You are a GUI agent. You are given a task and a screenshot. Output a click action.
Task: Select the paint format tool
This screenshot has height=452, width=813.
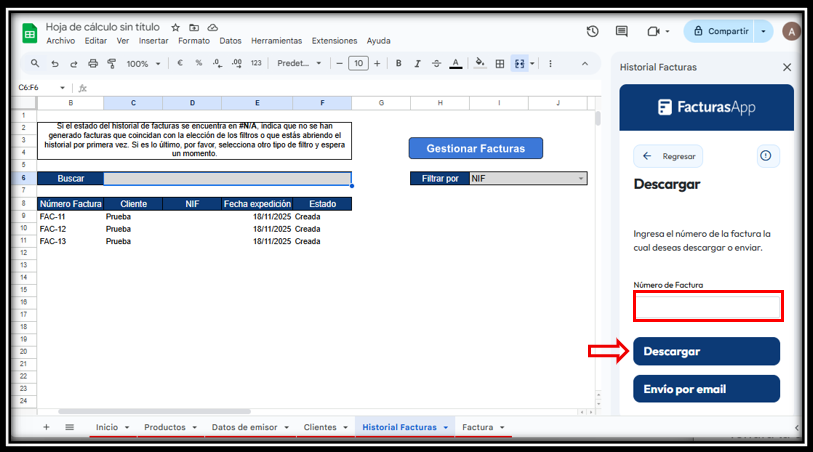tap(112, 63)
